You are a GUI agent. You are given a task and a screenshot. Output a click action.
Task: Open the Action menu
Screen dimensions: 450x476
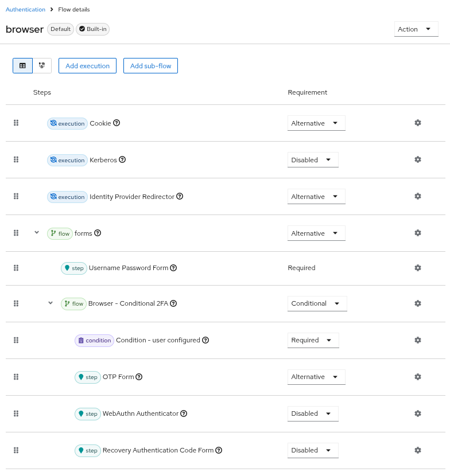(x=416, y=29)
